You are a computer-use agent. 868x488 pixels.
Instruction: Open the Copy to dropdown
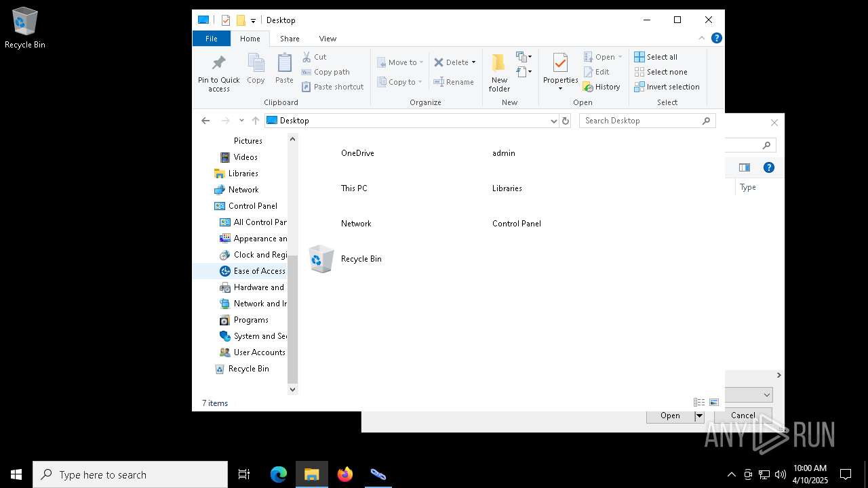click(400, 82)
